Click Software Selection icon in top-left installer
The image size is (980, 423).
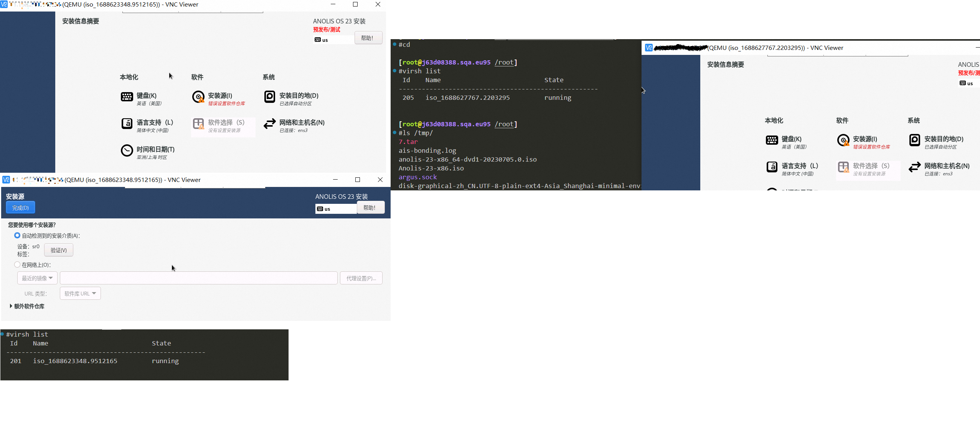tap(198, 124)
